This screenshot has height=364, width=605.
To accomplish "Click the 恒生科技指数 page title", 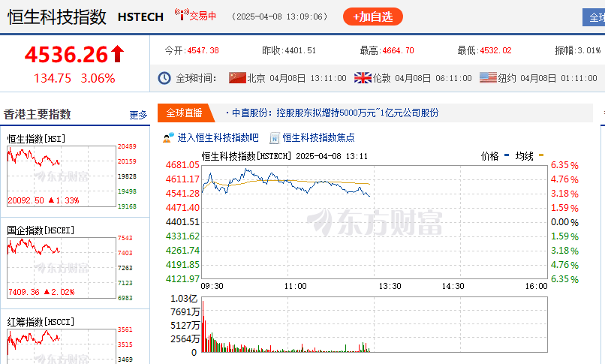I will [57, 17].
